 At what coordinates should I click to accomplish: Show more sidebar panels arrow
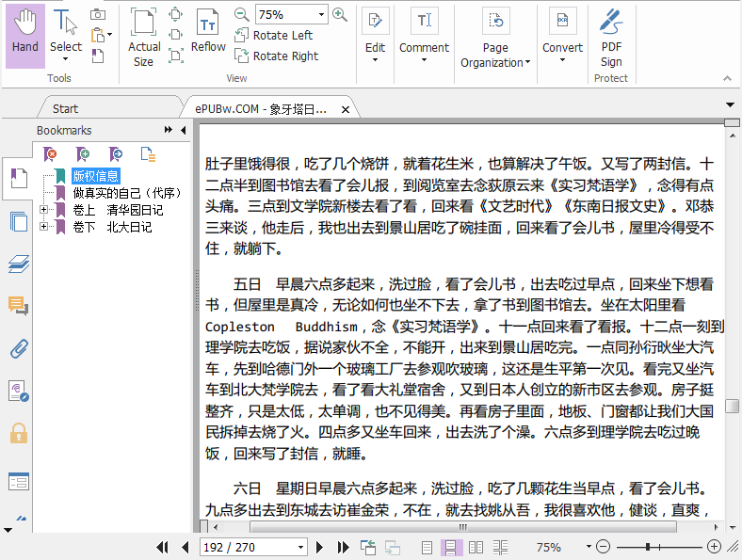pyautogui.click(x=8, y=530)
